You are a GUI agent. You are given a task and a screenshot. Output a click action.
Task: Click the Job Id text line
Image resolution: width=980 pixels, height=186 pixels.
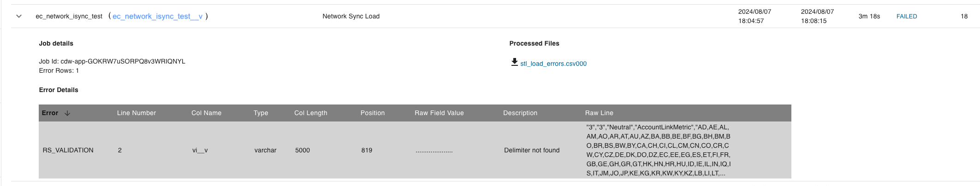[x=112, y=61]
